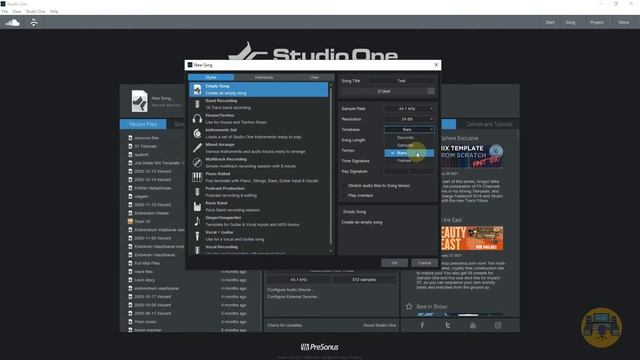Open Configure Audio Device link
The image size is (640, 360).
click(289, 289)
